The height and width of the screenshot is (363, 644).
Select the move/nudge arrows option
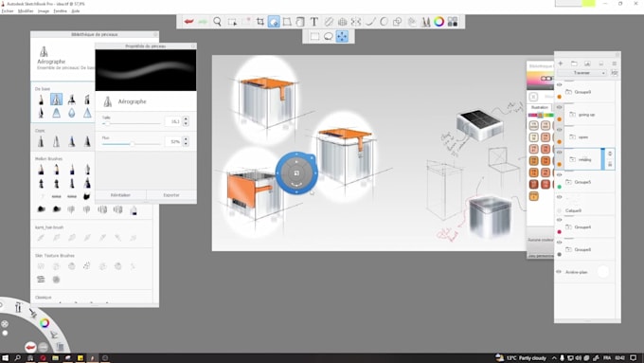click(x=342, y=37)
